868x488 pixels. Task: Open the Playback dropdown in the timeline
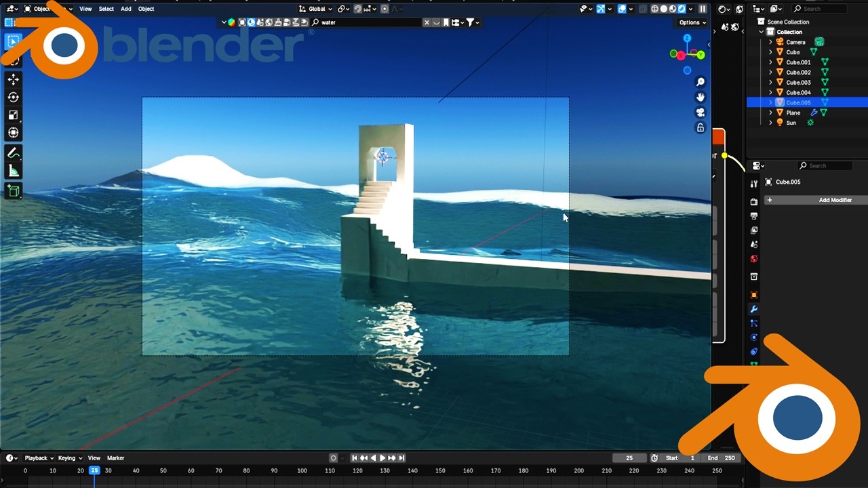(39, 458)
